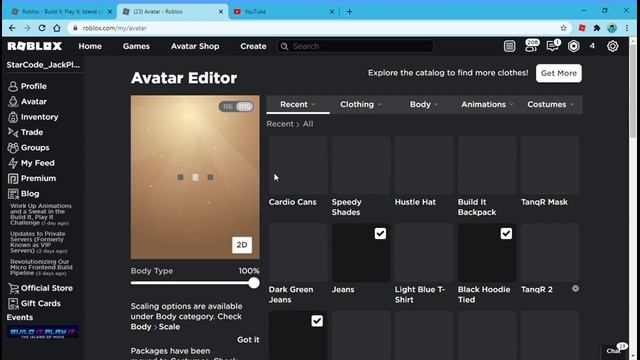The width and height of the screenshot is (640, 360).
Task: Open the Chrome three-dot menu
Action: click(x=627, y=28)
